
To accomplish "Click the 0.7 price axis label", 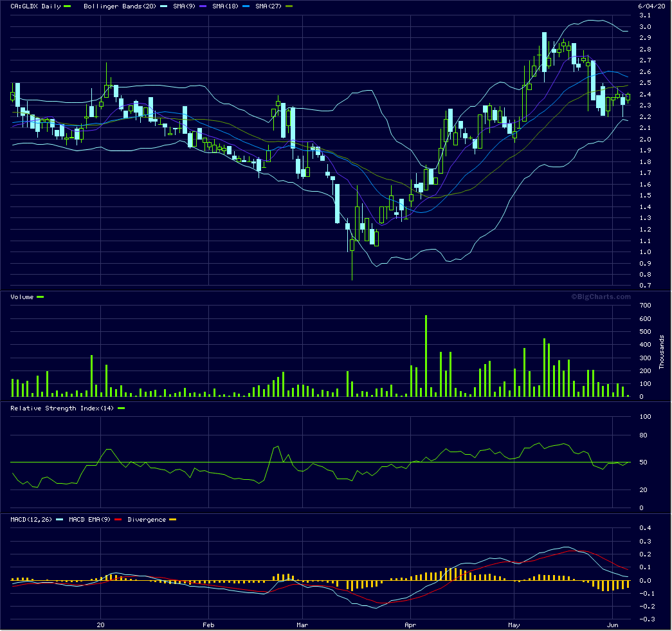I will (645, 286).
